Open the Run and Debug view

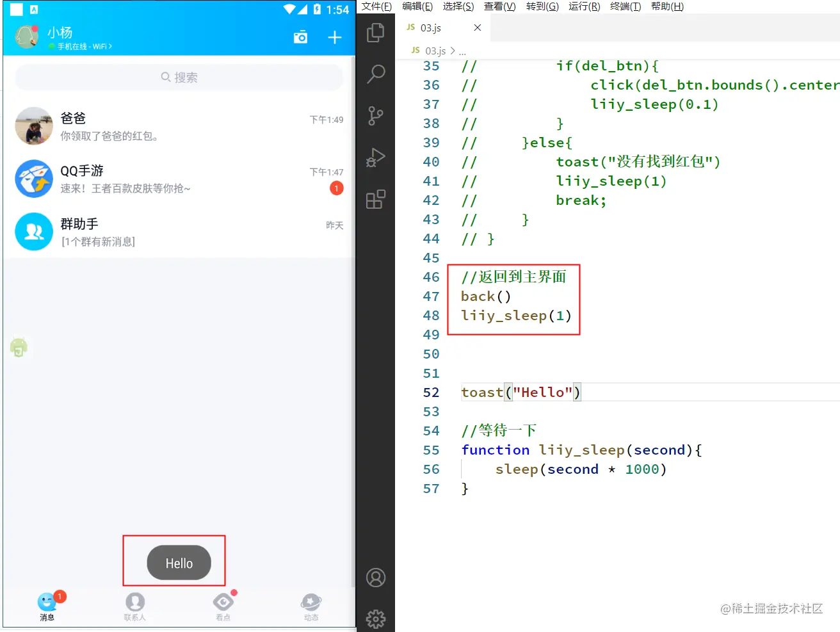tap(376, 158)
